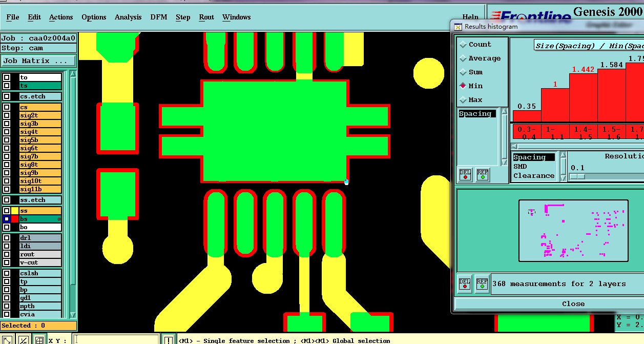
Task: Open the Analysis menu
Action: (x=128, y=17)
